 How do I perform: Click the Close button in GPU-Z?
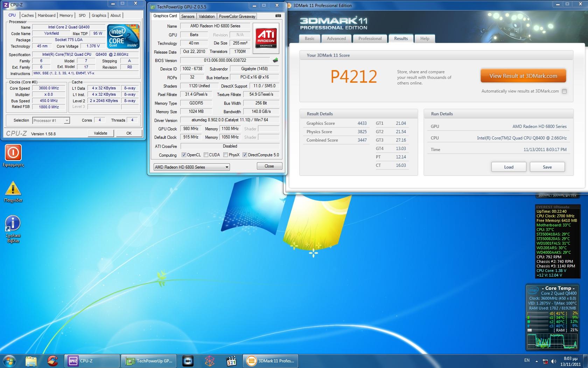(269, 166)
